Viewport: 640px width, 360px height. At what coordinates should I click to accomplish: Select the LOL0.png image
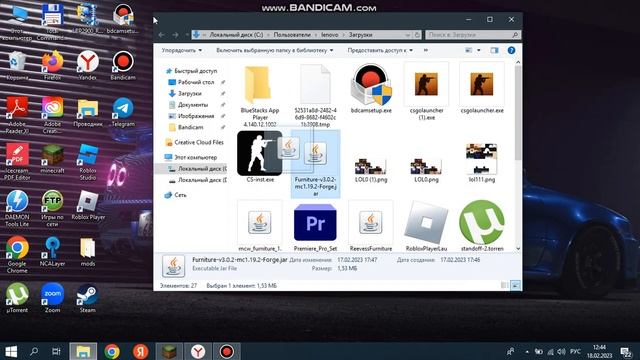coord(426,170)
